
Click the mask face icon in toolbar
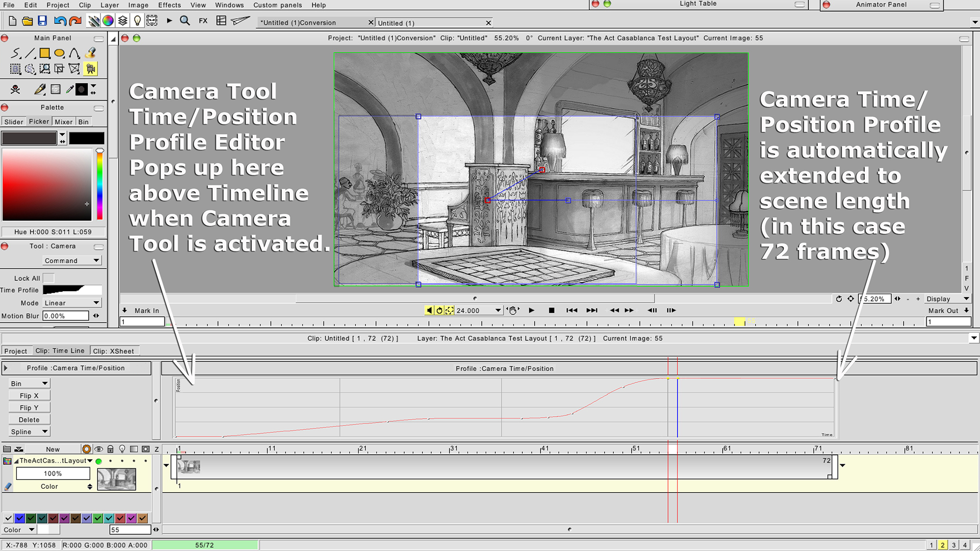(152, 21)
